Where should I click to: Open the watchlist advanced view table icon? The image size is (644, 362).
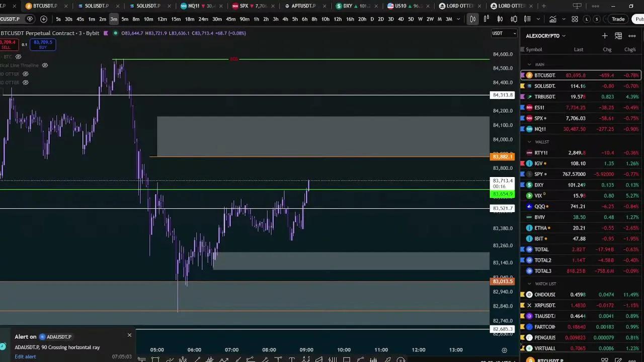pyautogui.click(x=618, y=36)
